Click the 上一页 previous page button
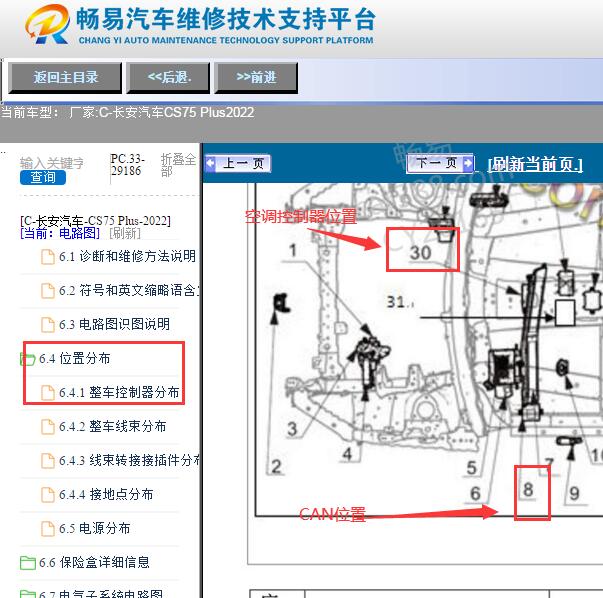The image size is (603, 598). coord(238,163)
